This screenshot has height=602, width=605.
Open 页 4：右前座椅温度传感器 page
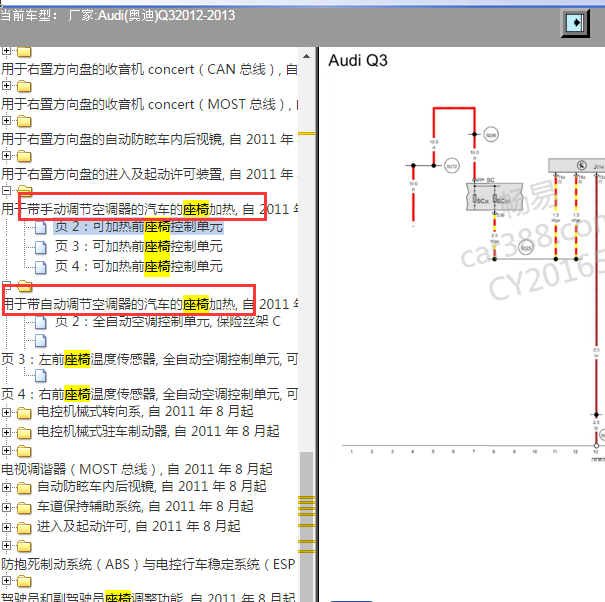point(149,394)
